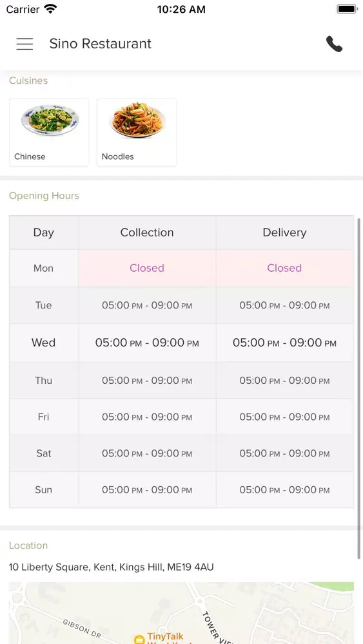The image size is (363, 644).
Task: Click Tuesday Delivery hours cell
Action: (x=284, y=305)
